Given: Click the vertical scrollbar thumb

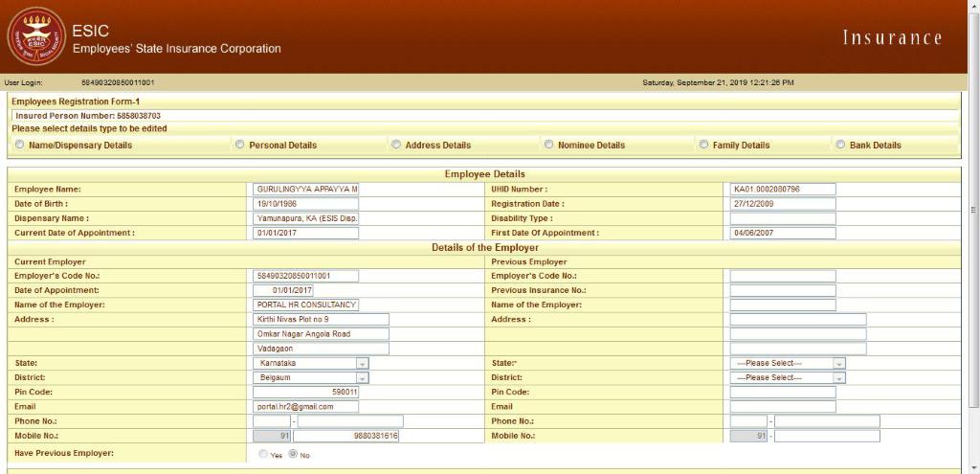Looking at the screenshot, I should coord(973,210).
